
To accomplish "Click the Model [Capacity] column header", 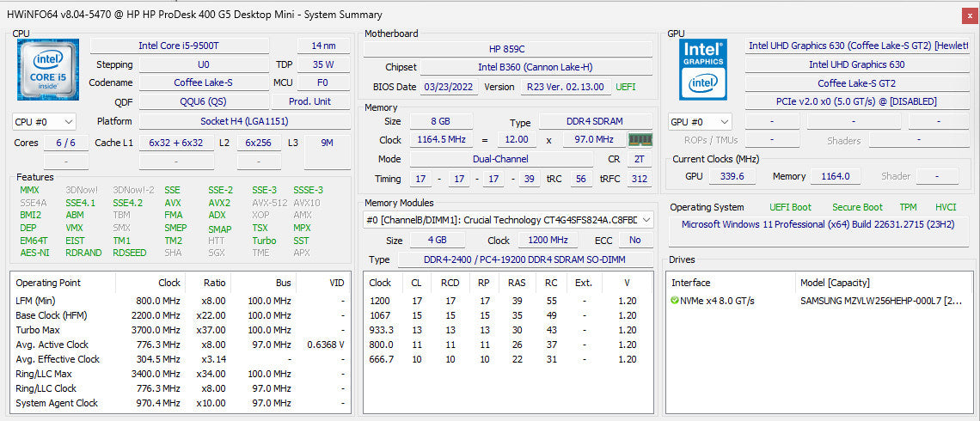I will point(883,283).
